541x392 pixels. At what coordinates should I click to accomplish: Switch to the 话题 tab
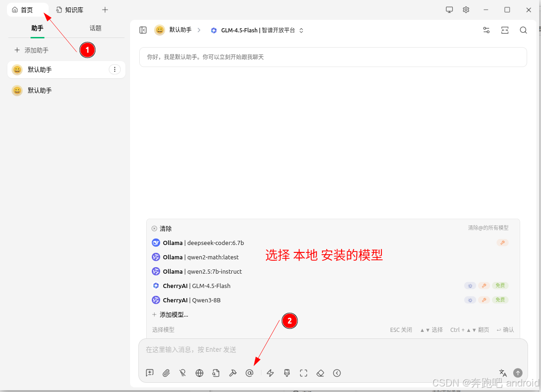coord(95,28)
